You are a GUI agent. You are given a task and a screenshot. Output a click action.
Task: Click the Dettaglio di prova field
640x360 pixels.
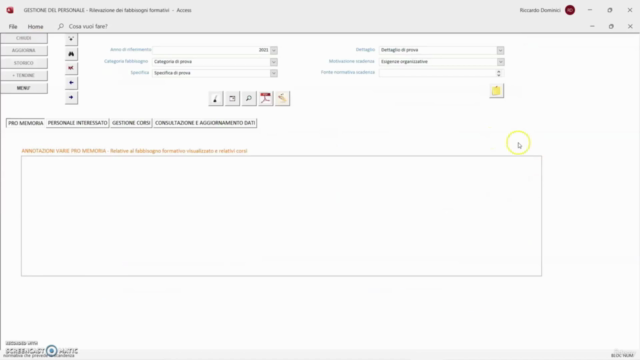[x=438, y=50]
